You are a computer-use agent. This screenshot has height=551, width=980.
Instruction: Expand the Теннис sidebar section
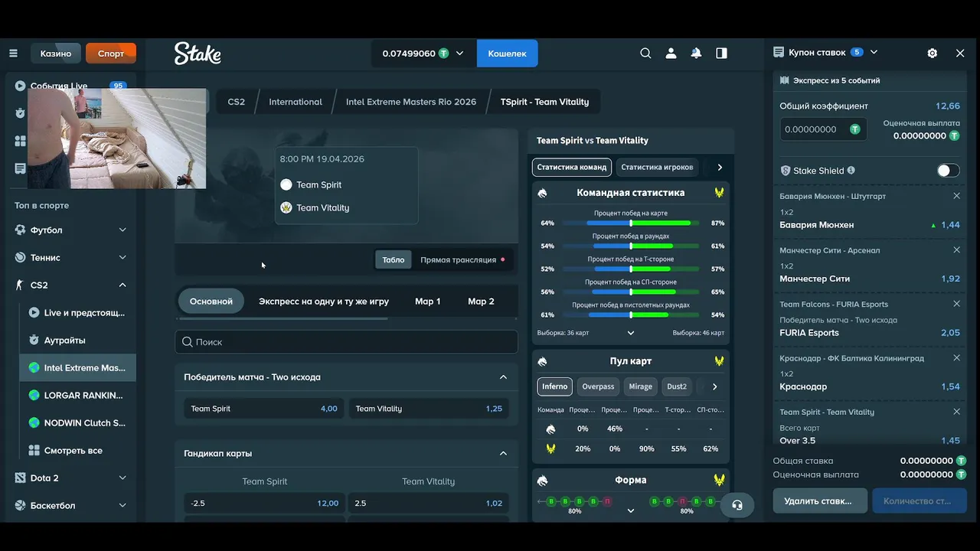(x=122, y=257)
